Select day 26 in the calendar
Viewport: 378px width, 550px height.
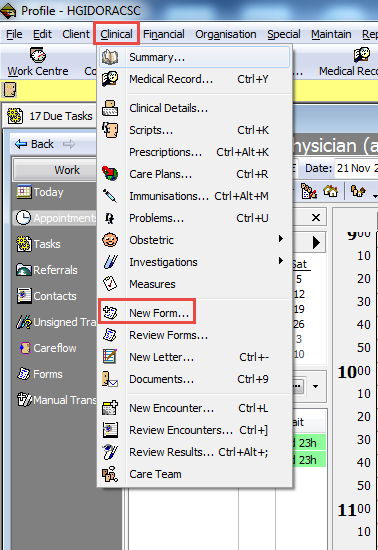point(299,324)
